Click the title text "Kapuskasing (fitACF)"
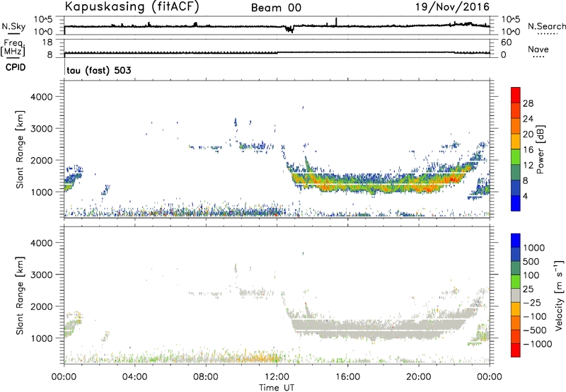Viewport: 566px width, 392px height. point(132,6)
